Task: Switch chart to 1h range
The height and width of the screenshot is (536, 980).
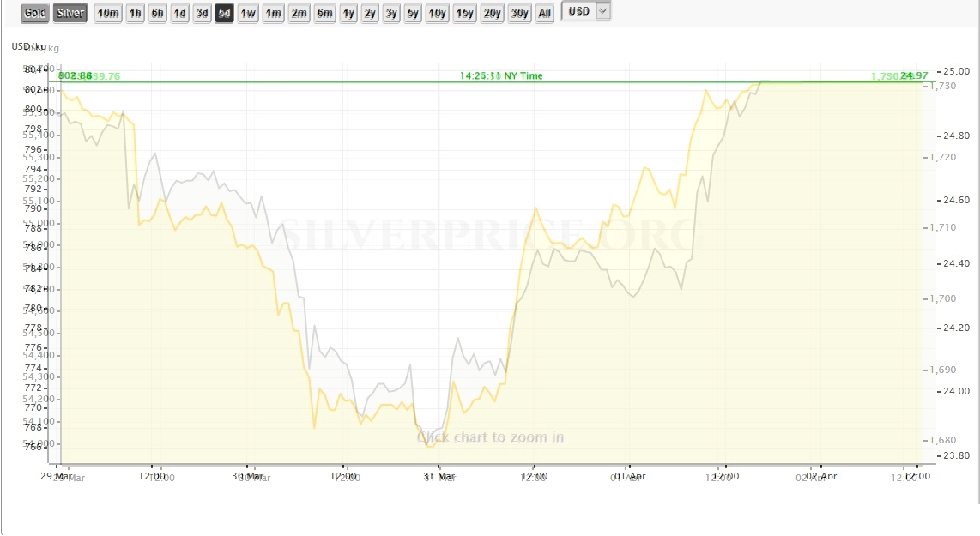Action: pos(135,13)
